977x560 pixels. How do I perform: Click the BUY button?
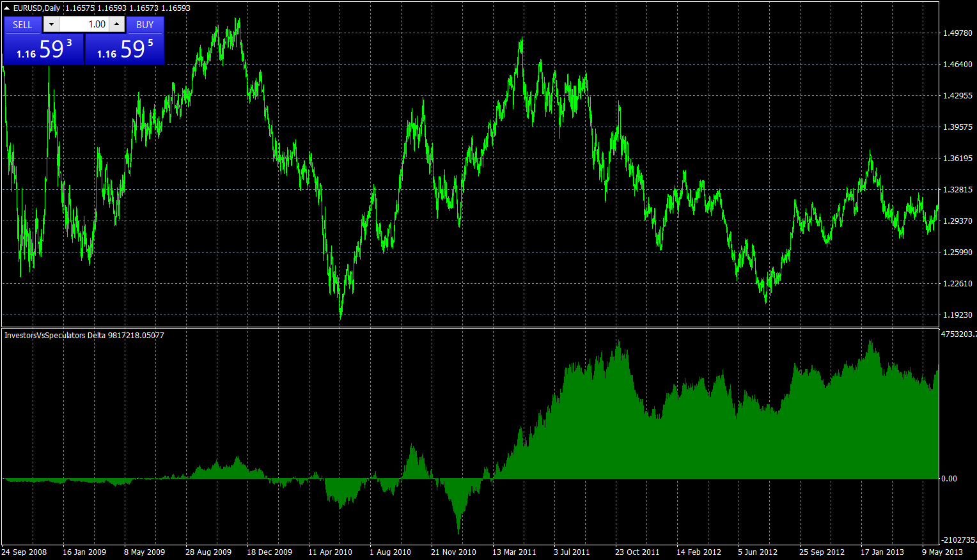(145, 24)
